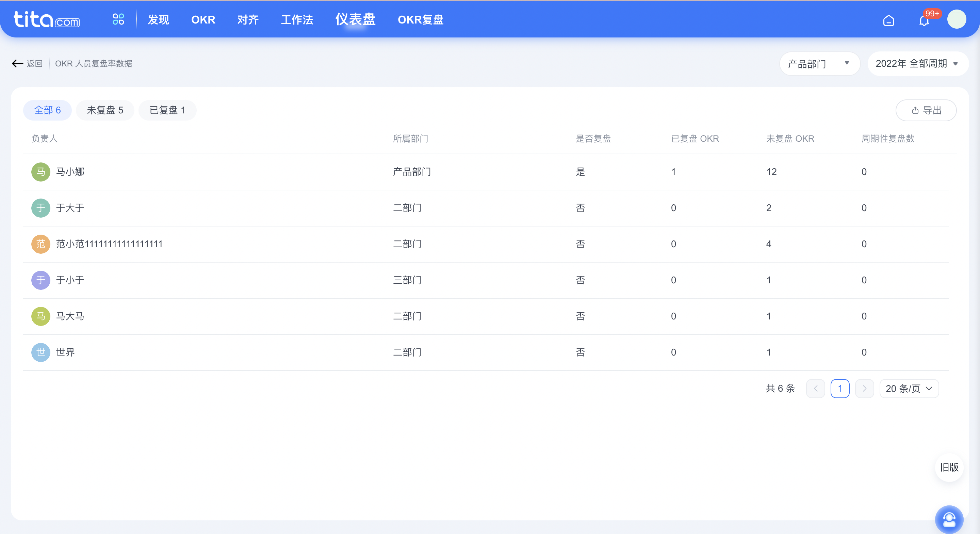980x534 pixels.
Task: Open the user profile avatar
Action: tap(957, 19)
